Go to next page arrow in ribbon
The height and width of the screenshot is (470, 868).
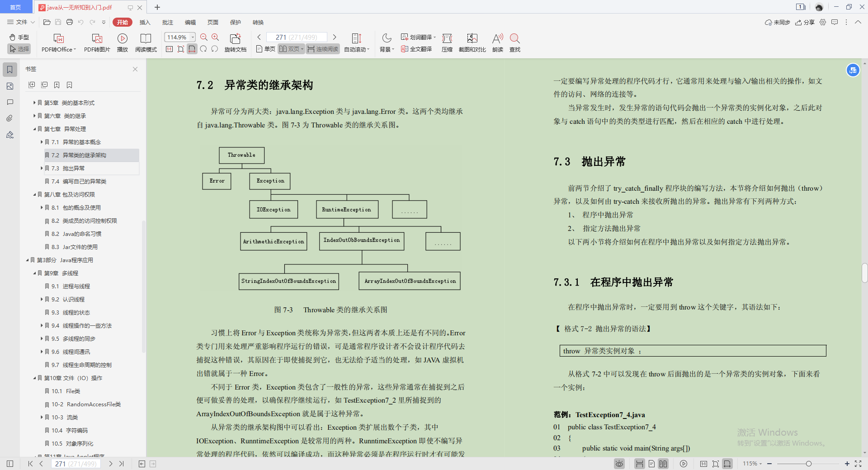coord(335,37)
